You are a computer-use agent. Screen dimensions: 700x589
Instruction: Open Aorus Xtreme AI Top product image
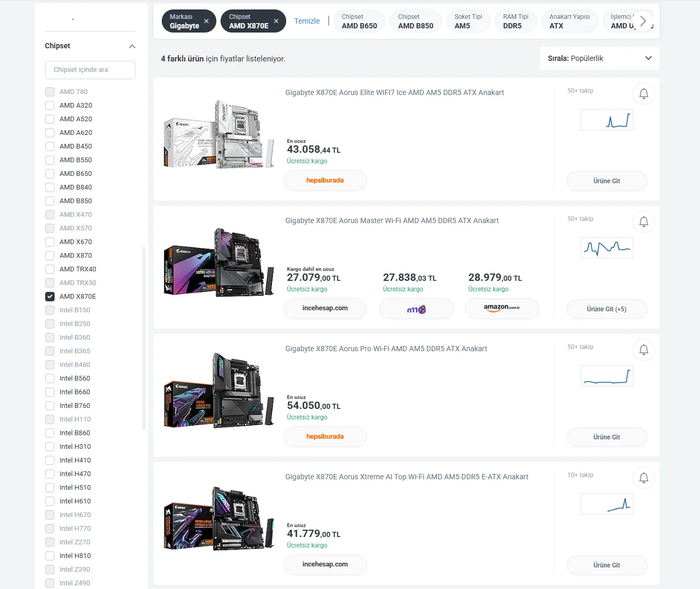point(219,519)
